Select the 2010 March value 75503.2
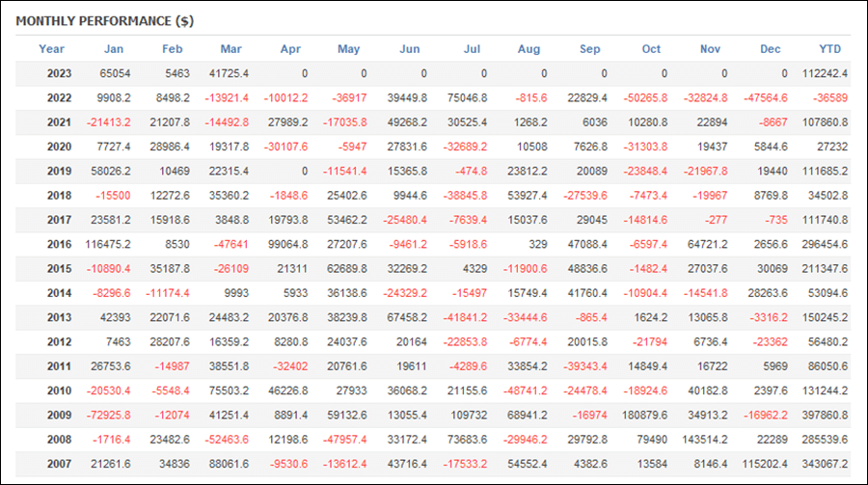 (229, 391)
